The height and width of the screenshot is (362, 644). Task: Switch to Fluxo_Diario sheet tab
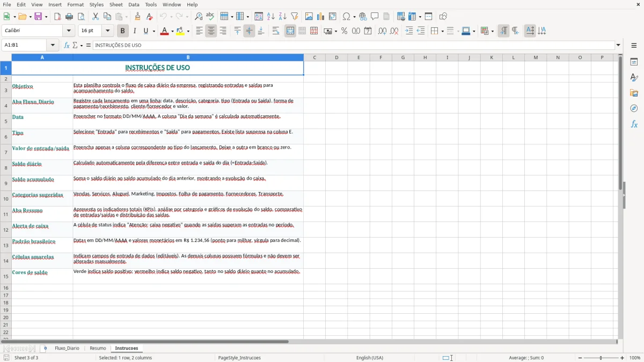click(x=67, y=349)
